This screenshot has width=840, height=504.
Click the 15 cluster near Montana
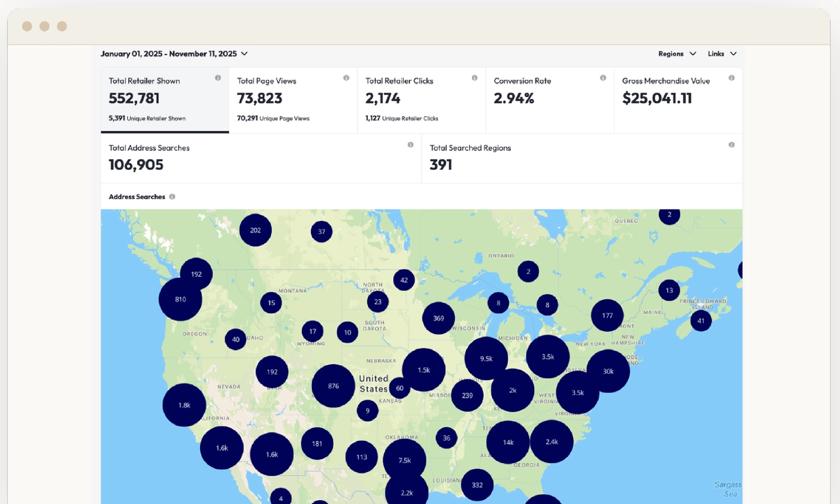pyautogui.click(x=271, y=303)
